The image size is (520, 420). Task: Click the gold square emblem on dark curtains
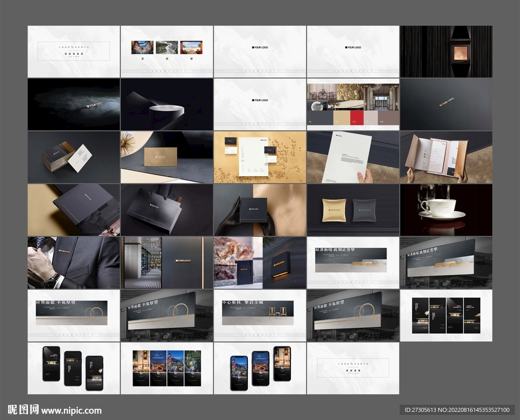coord(461,51)
